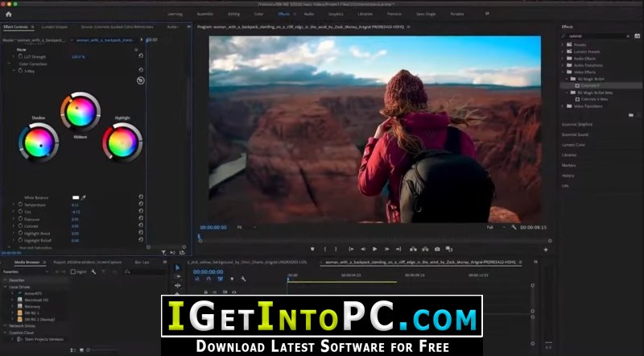Toggle the Ingest checkbox
644x356 pixels.
72,271
